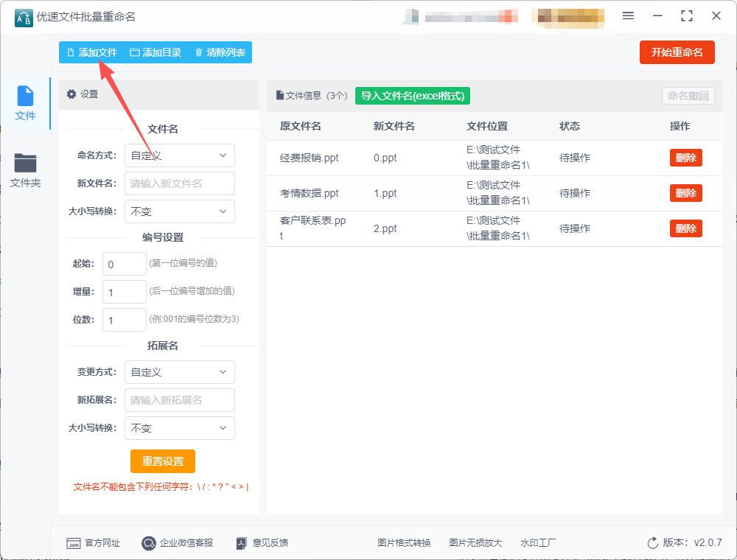Open the 图片格式转换 link
The height and width of the screenshot is (560, 737).
click(404, 543)
